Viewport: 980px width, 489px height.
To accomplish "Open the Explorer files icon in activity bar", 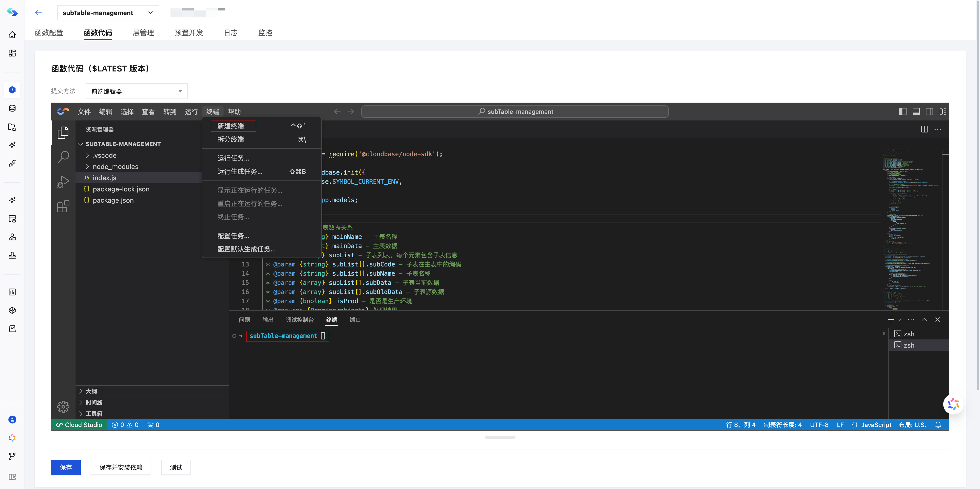I will coord(63,132).
